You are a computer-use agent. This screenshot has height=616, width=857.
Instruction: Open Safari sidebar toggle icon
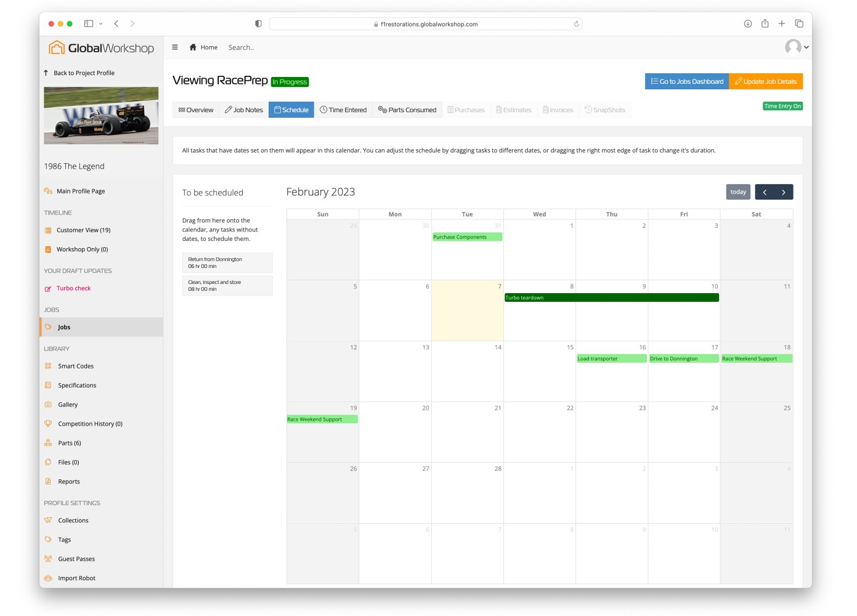coord(89,23)
